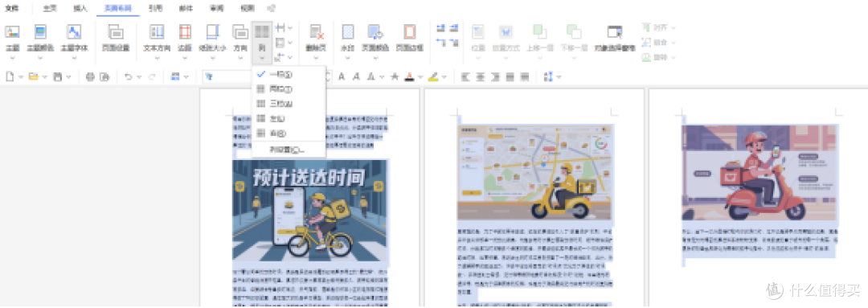Select the map and yellow scooter image
The height and width of the screenshot is (308, 868).
(x=535, y=172)
